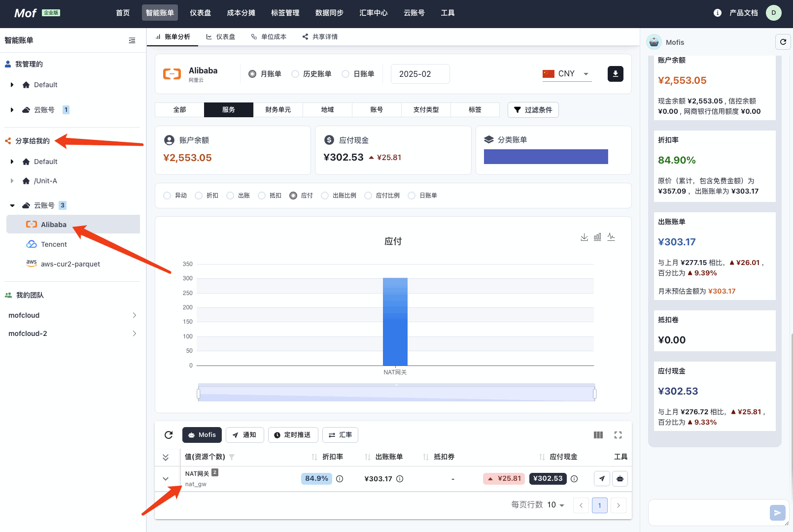Viewport: 793px width, 532px height.
Task: Switch chart to bar view icon
Action: [597, 237]
